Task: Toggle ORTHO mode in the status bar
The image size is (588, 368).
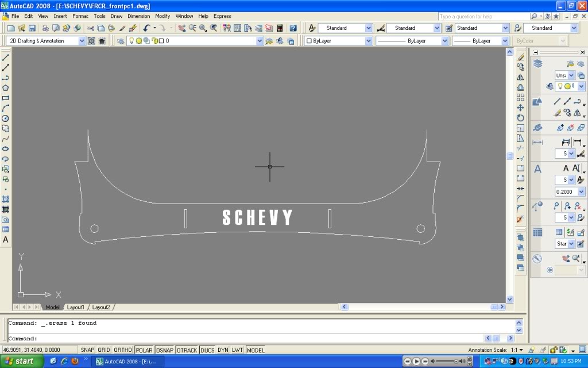Action: tap(123, 349)
